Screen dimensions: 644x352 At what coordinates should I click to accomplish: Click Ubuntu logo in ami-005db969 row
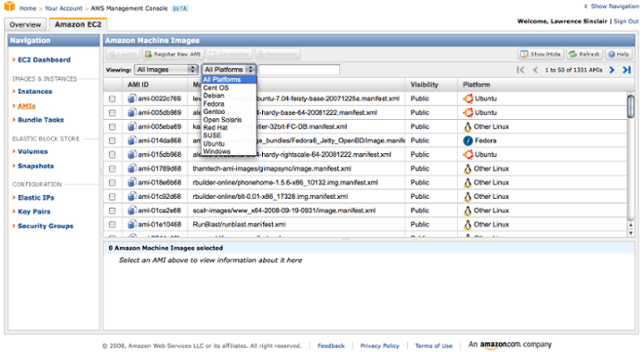pyautogui.click(x=468, y=113)
